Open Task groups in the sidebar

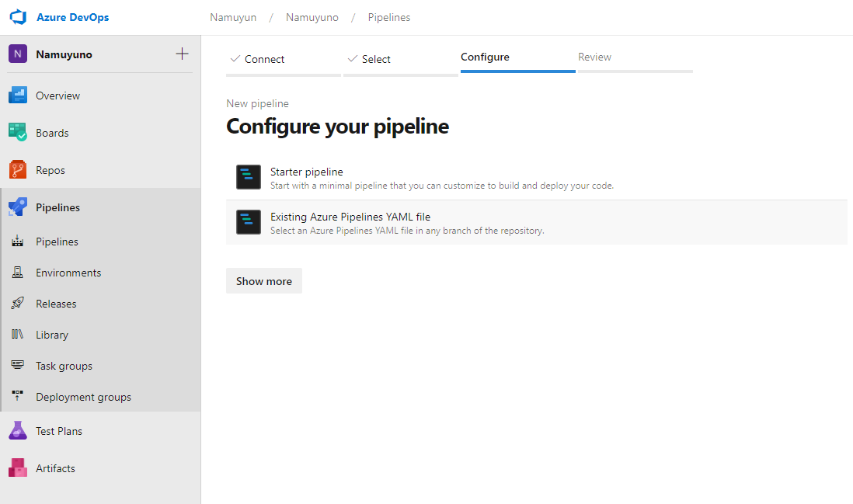coord(64,366)
